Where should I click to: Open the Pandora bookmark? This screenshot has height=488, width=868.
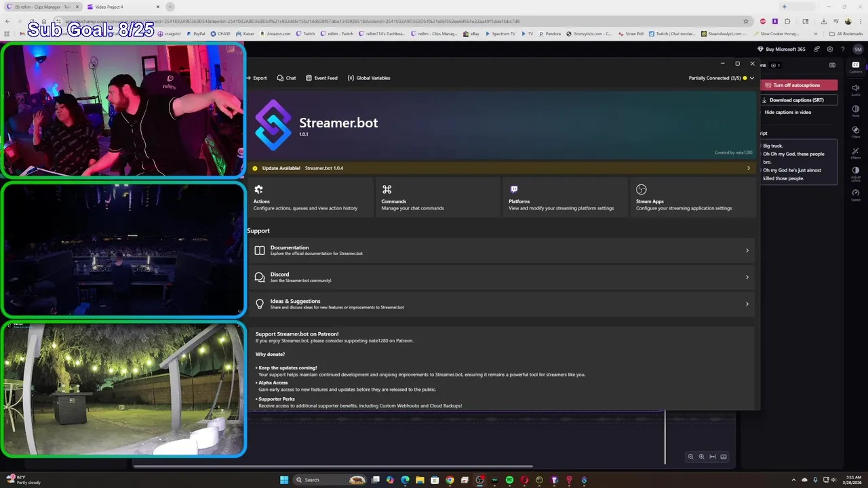click(x=549, y=33)
